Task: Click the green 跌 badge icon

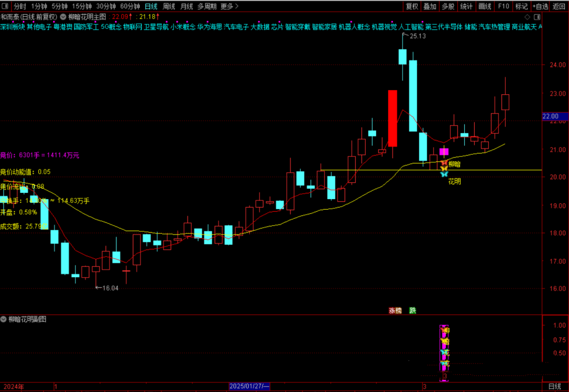Action: [413, 311]
